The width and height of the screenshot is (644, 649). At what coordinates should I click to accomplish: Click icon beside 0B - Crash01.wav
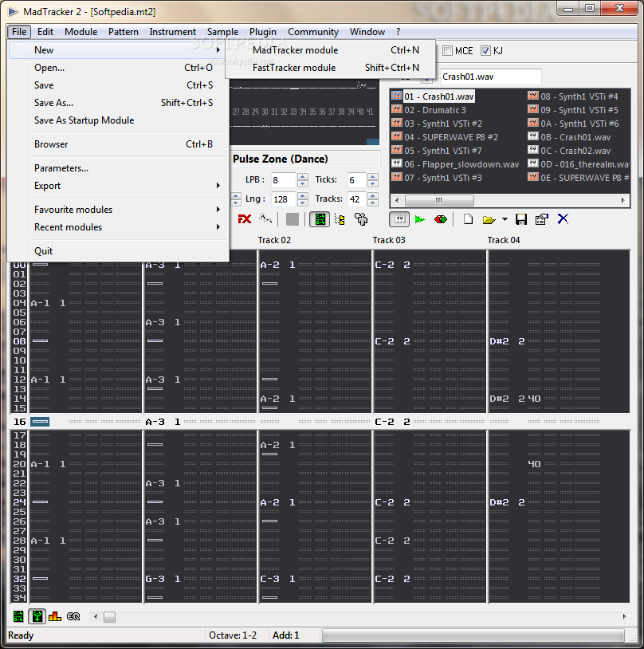point(533,136)
